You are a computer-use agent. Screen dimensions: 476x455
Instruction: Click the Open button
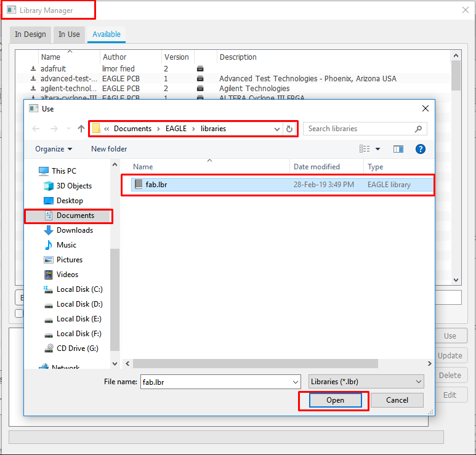tap(336, 400)
